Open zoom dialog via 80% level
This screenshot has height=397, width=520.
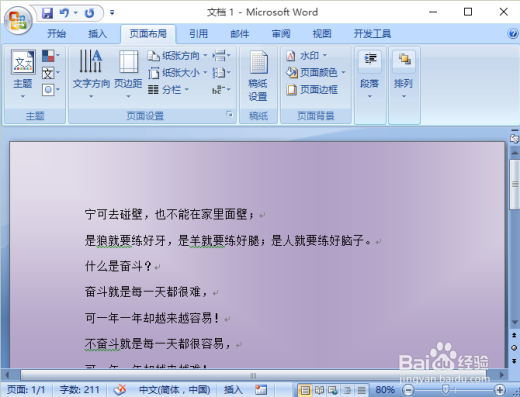click(385, 389)
